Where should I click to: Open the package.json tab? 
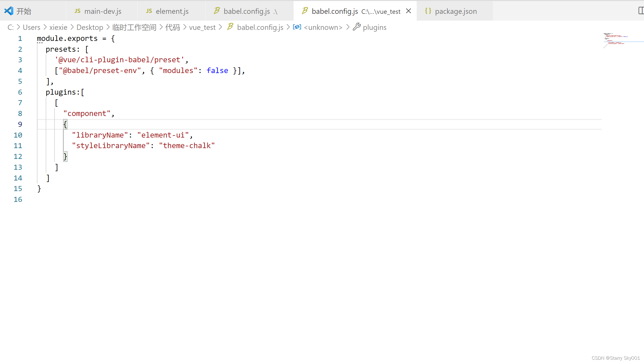point(456,11)
